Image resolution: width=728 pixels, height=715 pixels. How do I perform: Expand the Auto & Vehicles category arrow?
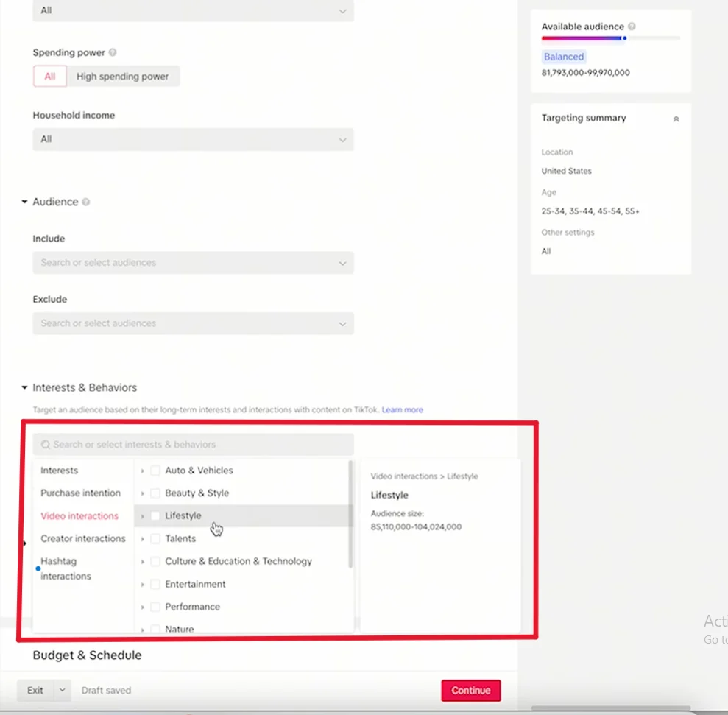click(143, 471)
